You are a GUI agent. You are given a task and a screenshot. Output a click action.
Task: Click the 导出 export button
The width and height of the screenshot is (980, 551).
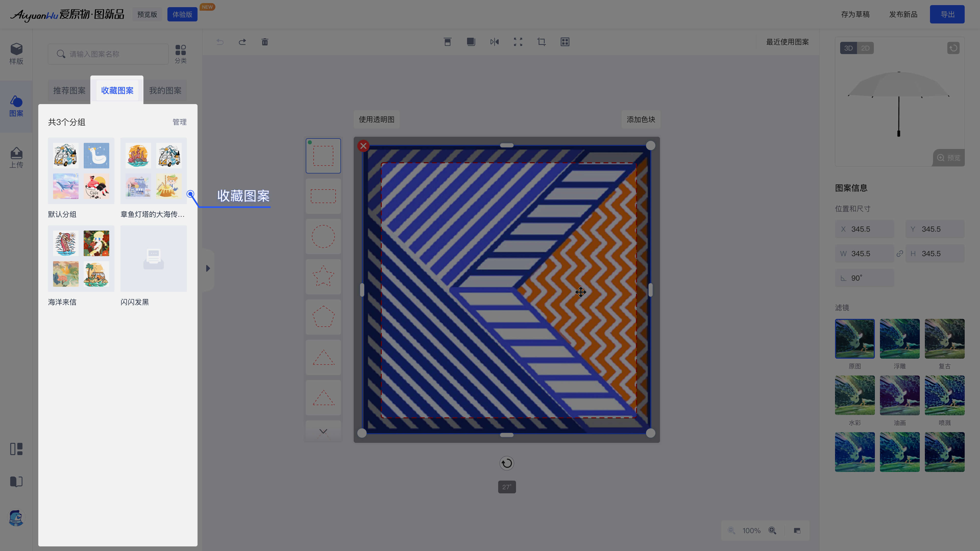pos(947,15)
